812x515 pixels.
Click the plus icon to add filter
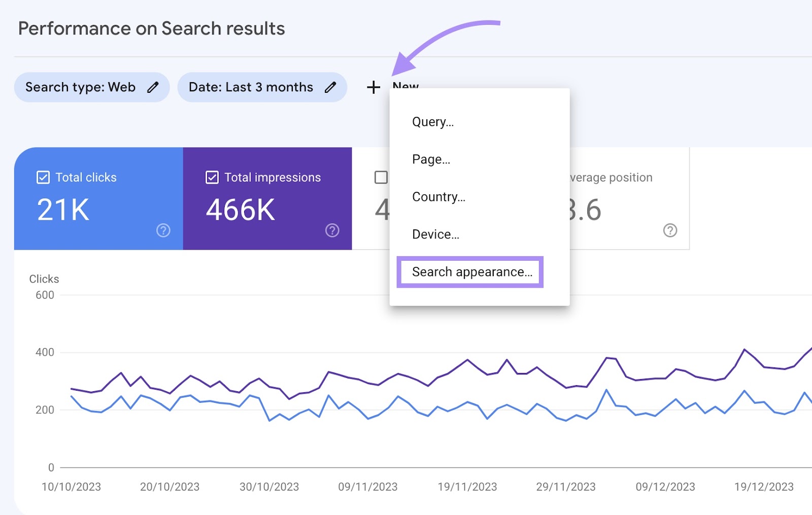(374, 87)
